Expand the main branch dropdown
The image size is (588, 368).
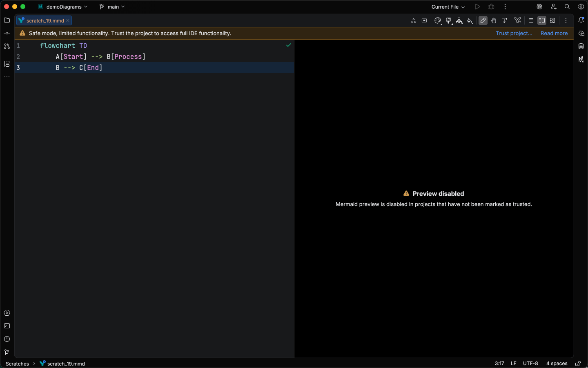coord(112,7)
